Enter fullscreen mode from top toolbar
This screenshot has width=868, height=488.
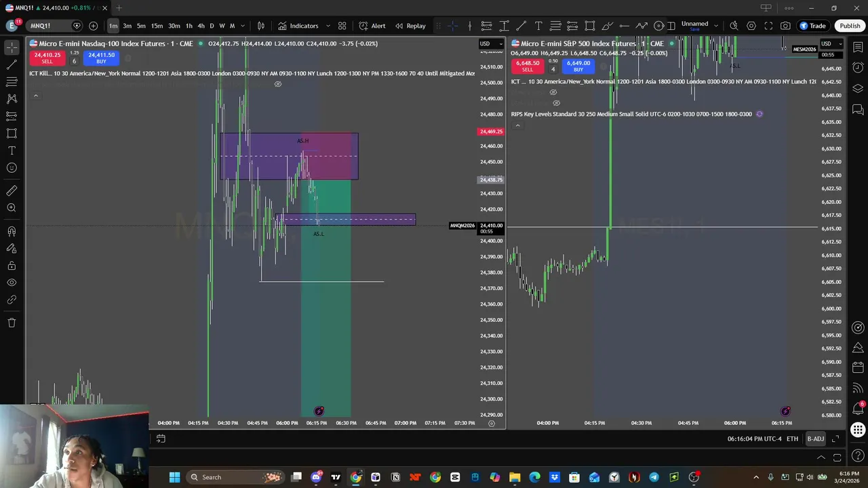tap(768, 26)
